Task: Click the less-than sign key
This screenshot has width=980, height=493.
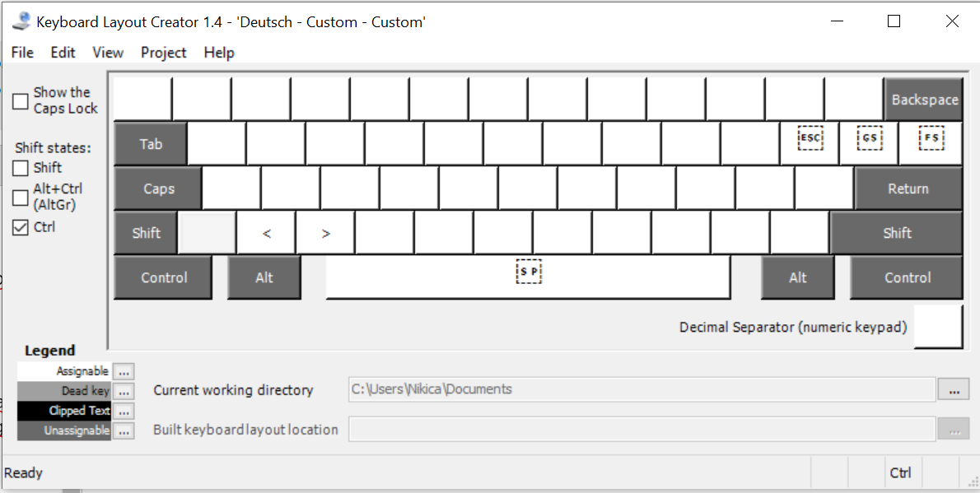Action: [267, 234]
